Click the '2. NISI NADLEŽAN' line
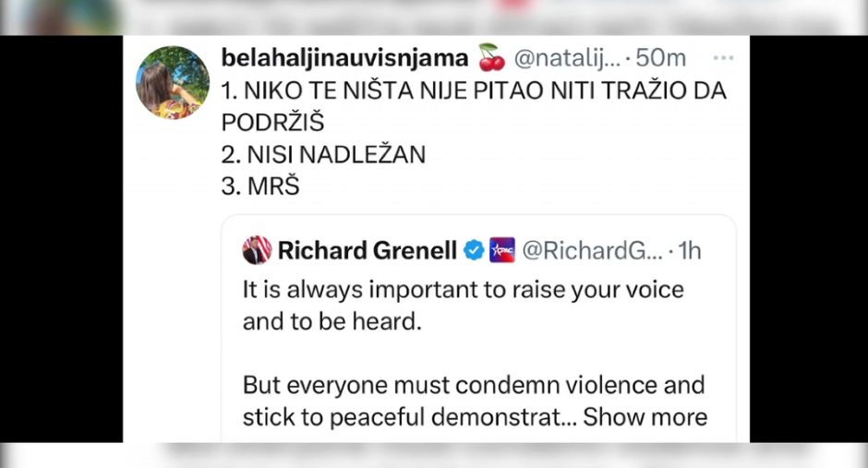 323,154
